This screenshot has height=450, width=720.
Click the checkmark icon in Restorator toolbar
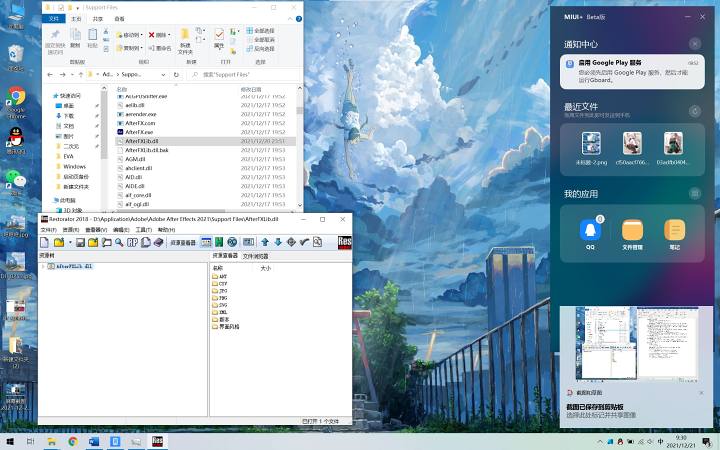coord(304,242)
